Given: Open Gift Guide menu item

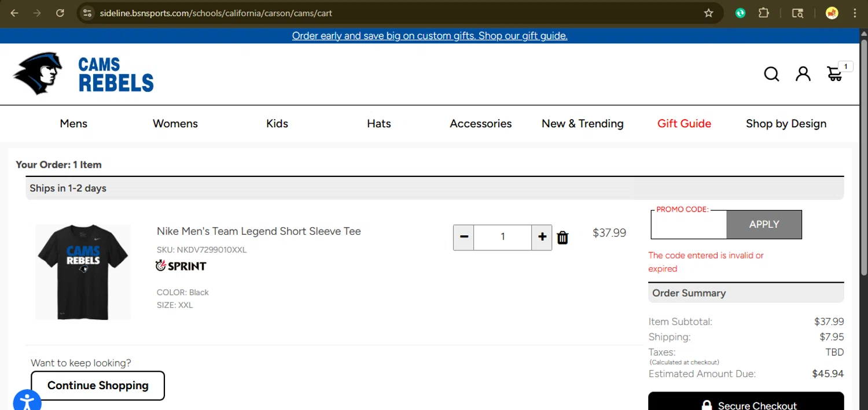Looking at the screenshot, I should 684,123.
